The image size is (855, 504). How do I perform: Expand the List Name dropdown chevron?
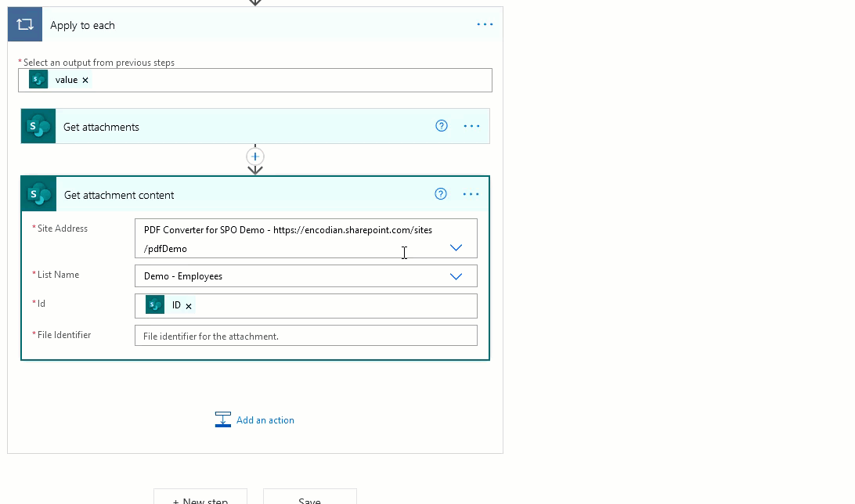(x=456, y=276)
